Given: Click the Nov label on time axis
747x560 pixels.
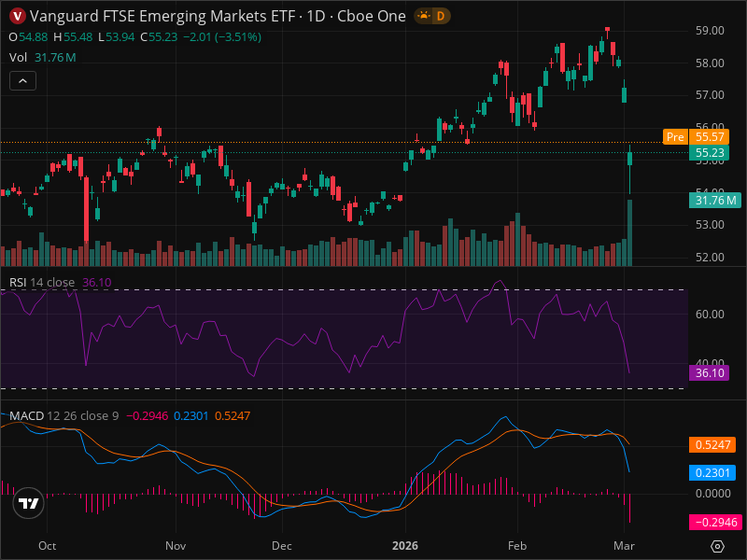Looking at the screenshot, I should tap(176, 546).
